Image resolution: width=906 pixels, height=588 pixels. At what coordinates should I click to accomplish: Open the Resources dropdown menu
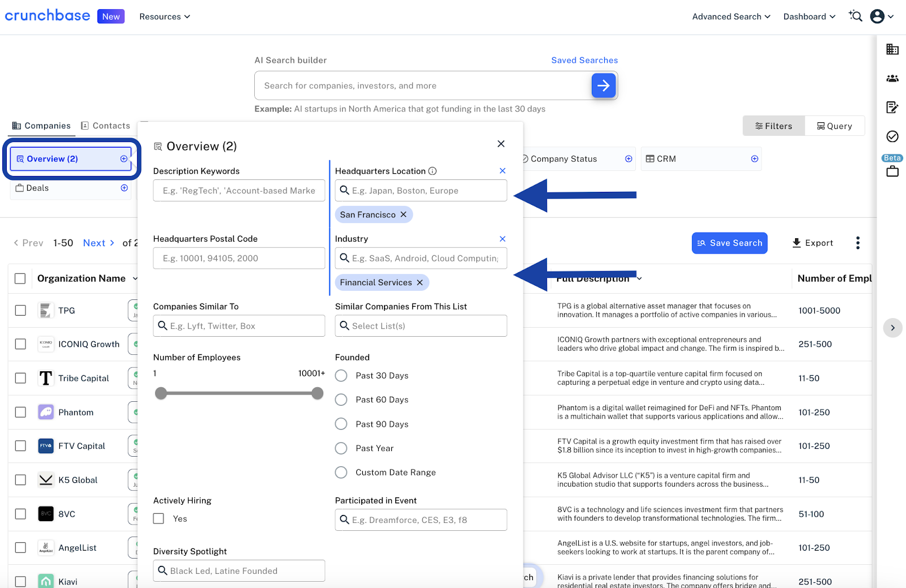[165, 16]
